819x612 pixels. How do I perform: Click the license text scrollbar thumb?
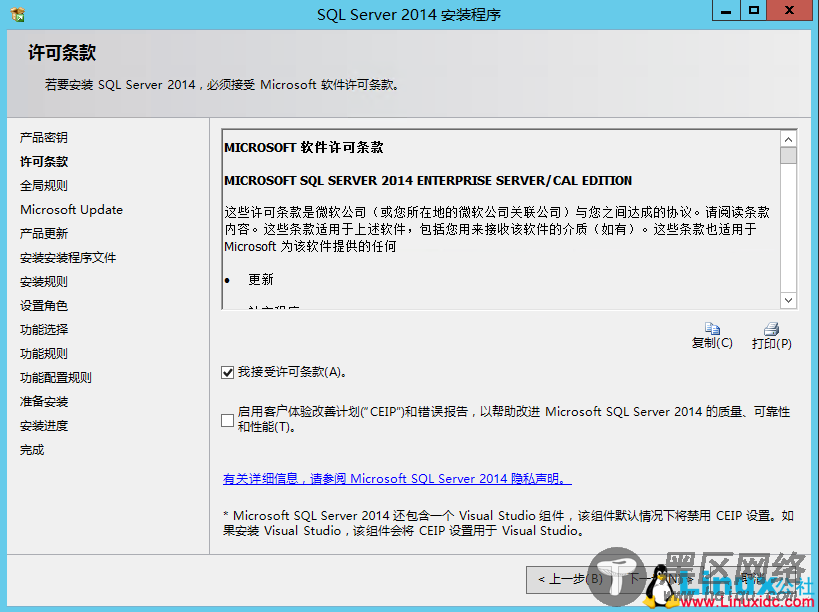coord(788,156)
